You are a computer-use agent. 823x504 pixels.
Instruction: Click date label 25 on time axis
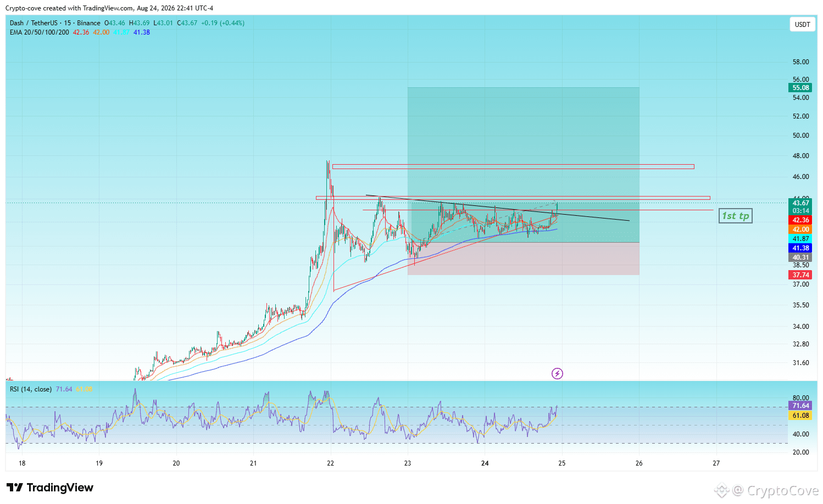click(562, 463)
